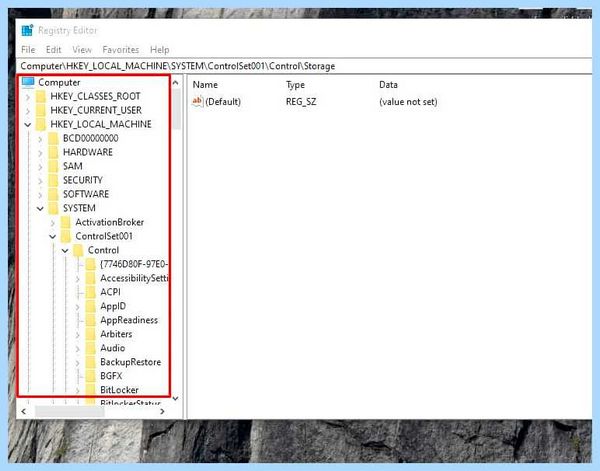Click HKEY_CLASSES_ROOT folder icon
This screenshot has height=471, width=600.
(x=41, y=96)
